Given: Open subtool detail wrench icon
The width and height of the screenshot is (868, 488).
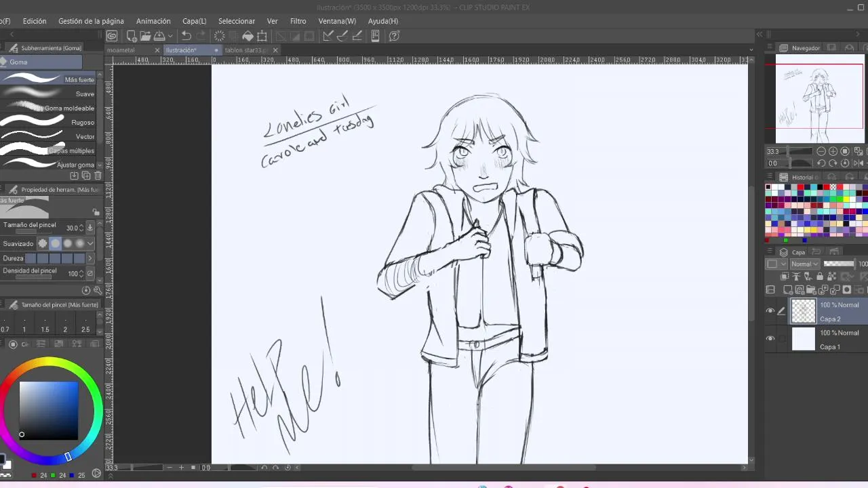Looking at the screenshot, I should tap(98, 290).
